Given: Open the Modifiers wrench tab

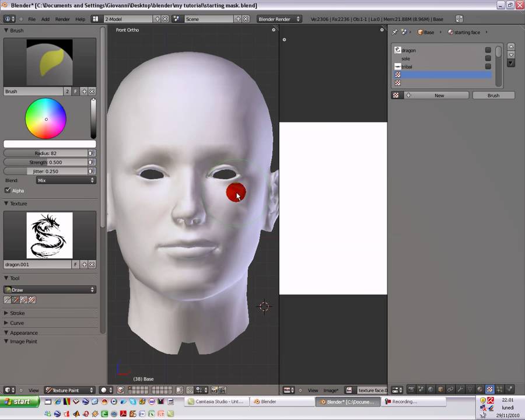Looking at the screenshot, I should 460,389.
